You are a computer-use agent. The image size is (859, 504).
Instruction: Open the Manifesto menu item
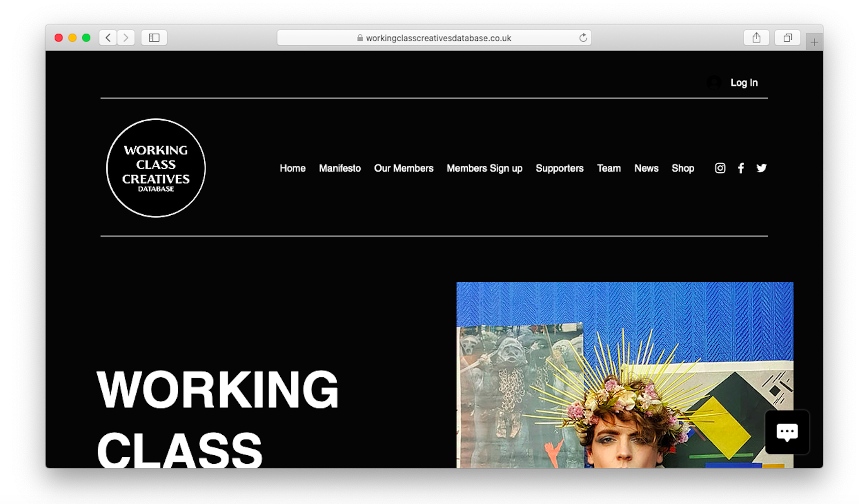tap(340, 168)
